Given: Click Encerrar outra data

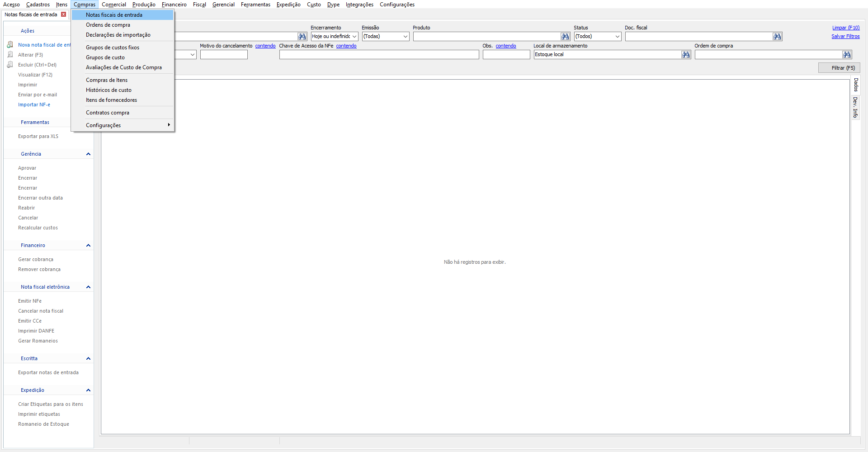Looking at the screenshot, I should (40, 198).
